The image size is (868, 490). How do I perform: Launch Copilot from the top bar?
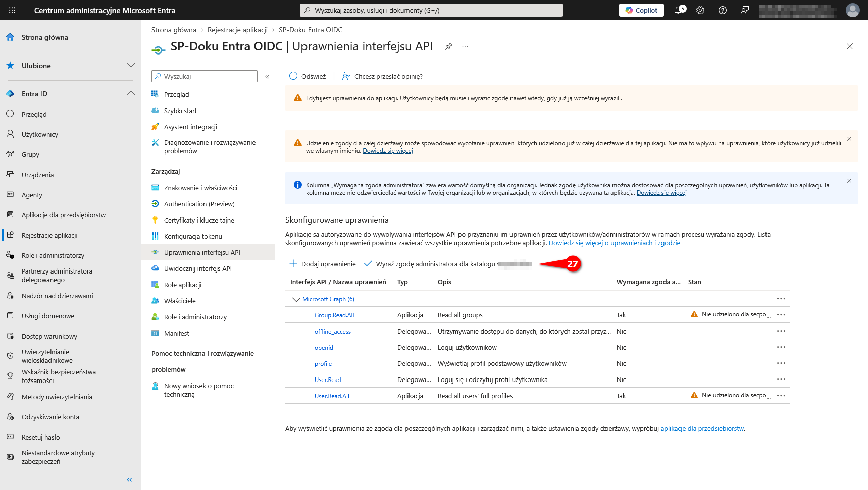pos(641,10)
